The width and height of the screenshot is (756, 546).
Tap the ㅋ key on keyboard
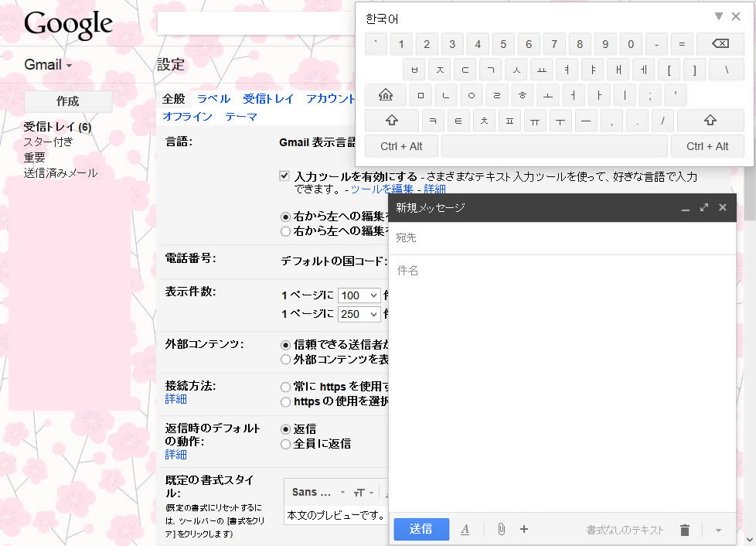point(433,121)
